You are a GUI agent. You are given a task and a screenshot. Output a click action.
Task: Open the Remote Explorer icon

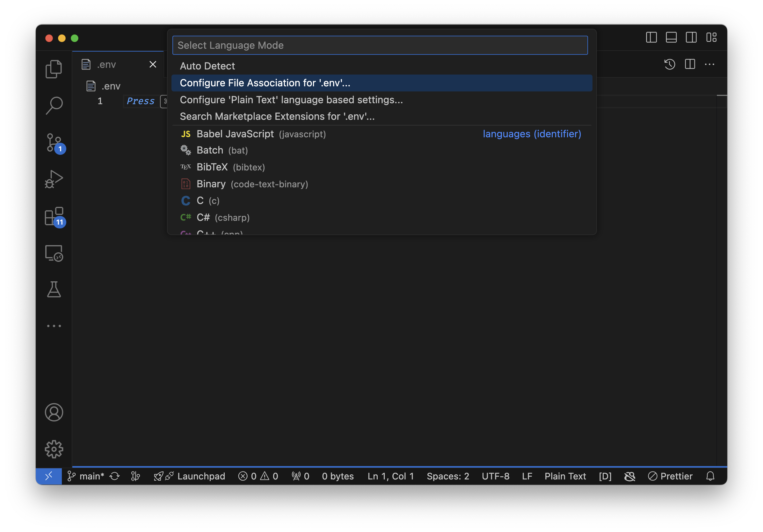click(54, 253)
